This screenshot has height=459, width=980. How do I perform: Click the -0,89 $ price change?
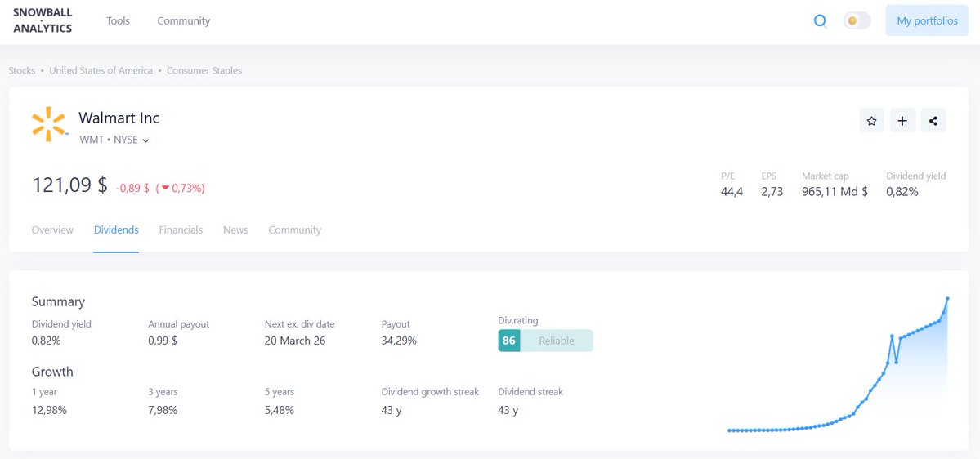(132, 188)
